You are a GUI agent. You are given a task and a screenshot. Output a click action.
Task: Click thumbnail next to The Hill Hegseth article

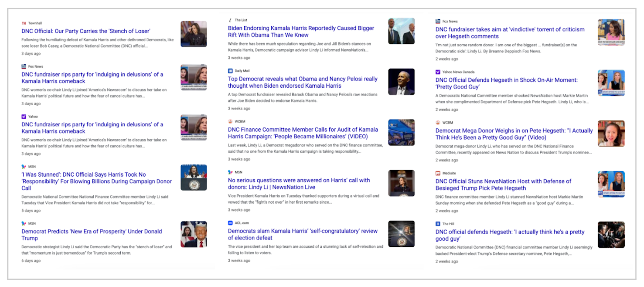click(611, 235)
